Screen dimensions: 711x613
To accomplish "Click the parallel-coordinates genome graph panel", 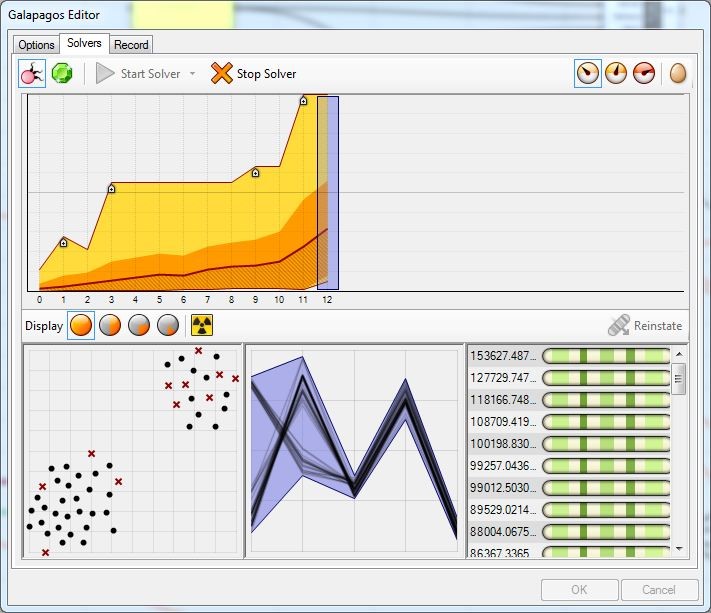I will pos(354,451).
